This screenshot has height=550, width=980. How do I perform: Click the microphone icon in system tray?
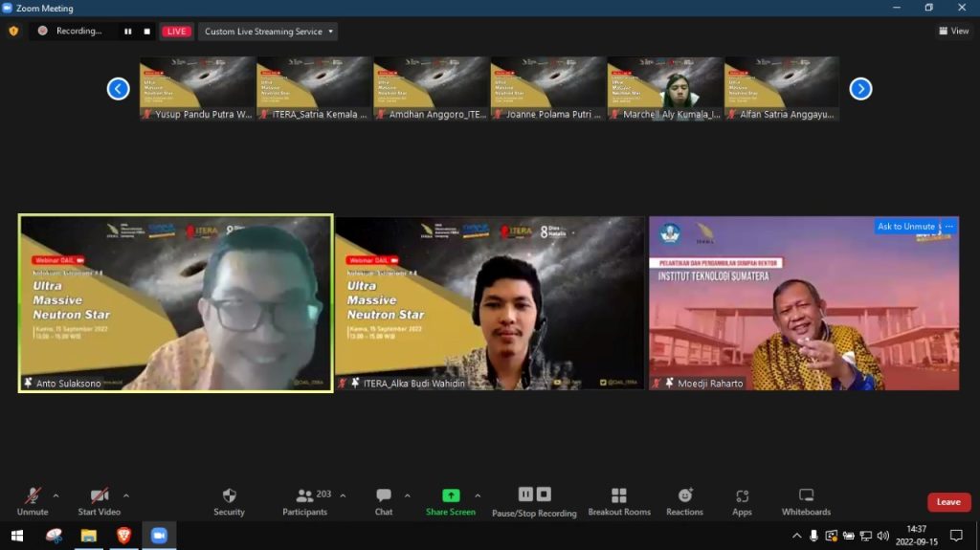point(813,536)
